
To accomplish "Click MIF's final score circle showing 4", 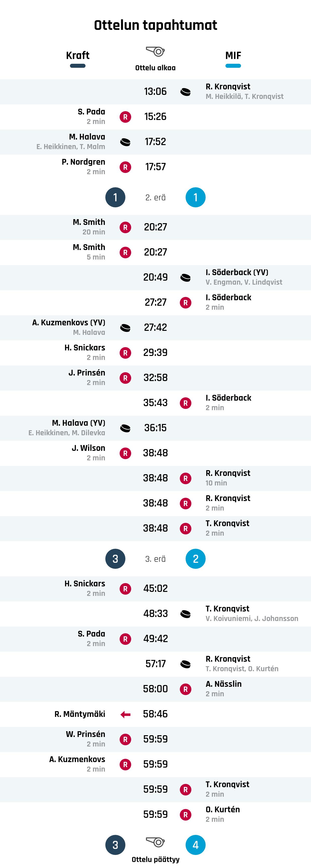I will click(196, 845).
